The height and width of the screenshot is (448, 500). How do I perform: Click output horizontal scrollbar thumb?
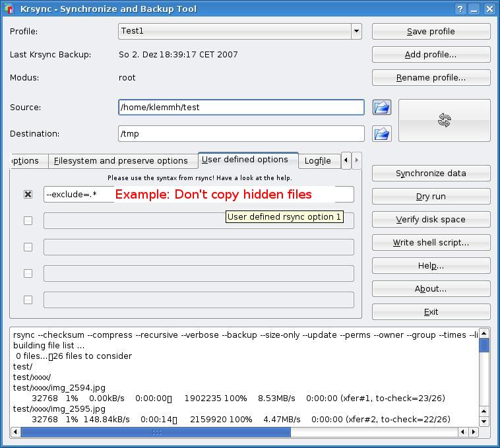coord(156,432)
